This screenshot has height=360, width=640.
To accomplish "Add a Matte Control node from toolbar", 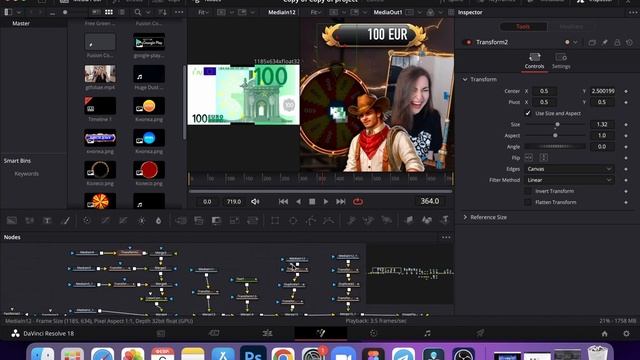I will click(x=216, y=220).
